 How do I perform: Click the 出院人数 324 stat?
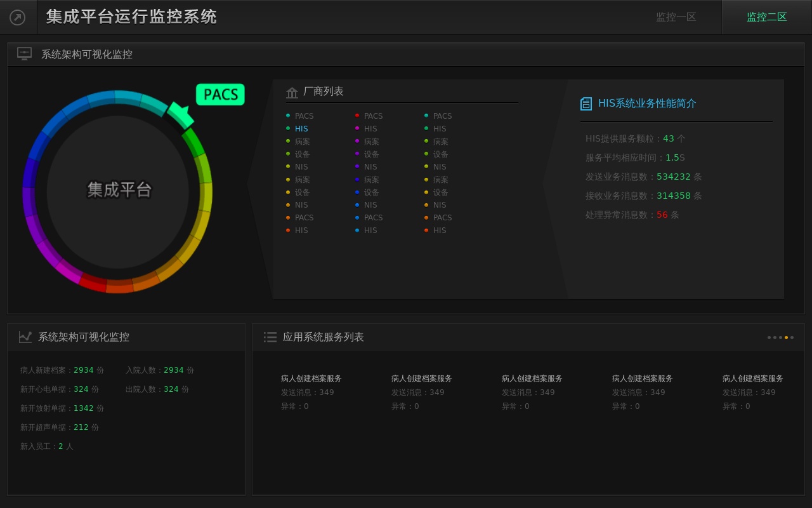[157, 389]
